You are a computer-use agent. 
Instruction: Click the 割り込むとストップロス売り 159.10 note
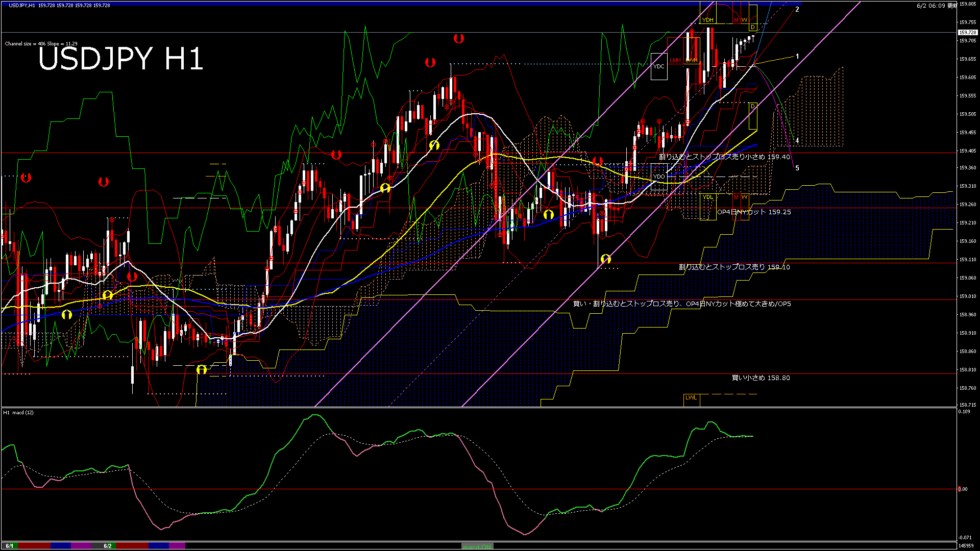734,267
